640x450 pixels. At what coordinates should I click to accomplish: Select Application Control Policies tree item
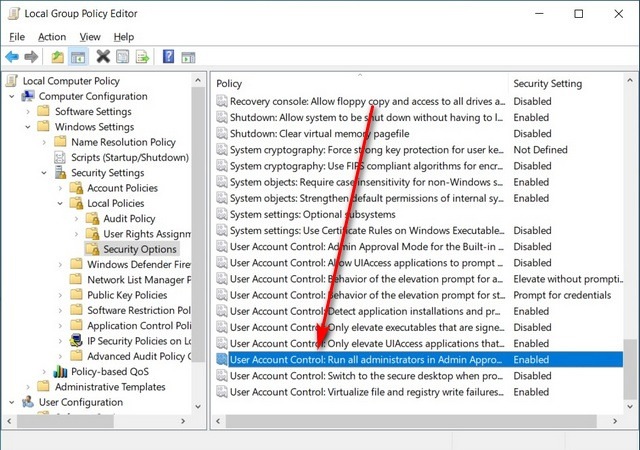(x=138, y=325)
